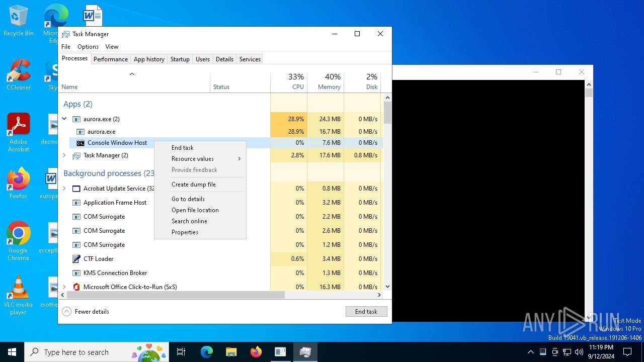Click the Microsoft Office Click-to-Run icon
This screenshot has width=644, height=362.
[x=76, y=287]
